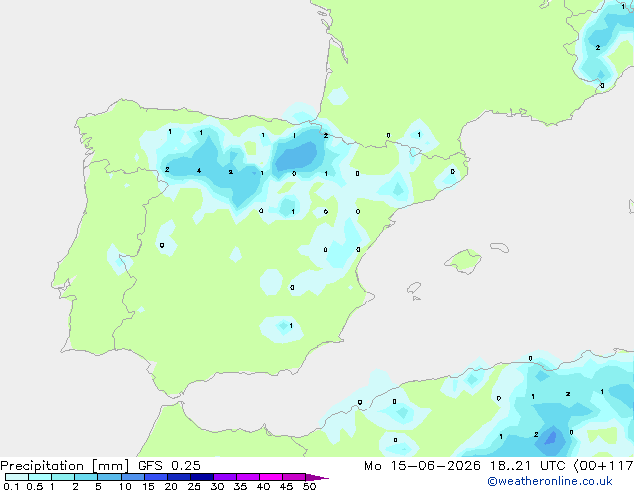Pick the legend swatch between 20 and 25

(178, 477)
